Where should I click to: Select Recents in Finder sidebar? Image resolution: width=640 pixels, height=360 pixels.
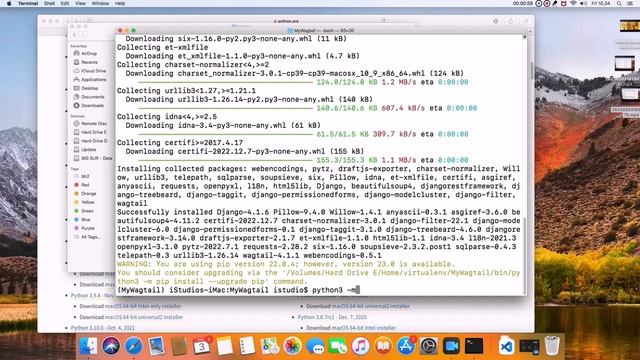pyautogui.click(x=89, y=62)
